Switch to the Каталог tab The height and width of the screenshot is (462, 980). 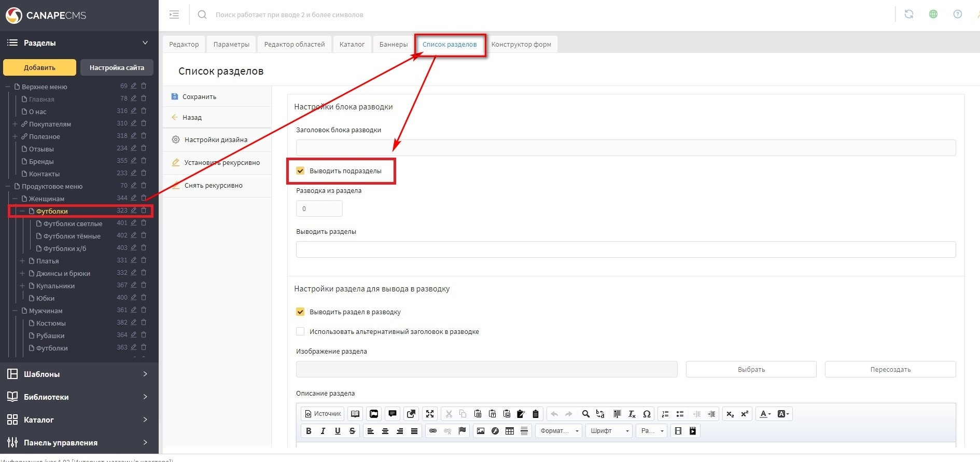click(352, 44)
